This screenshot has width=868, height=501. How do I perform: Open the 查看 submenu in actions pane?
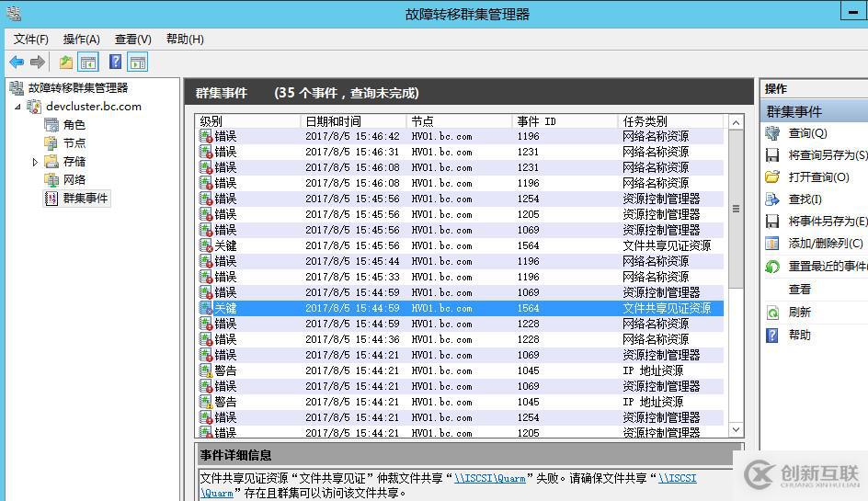[799, 290]
